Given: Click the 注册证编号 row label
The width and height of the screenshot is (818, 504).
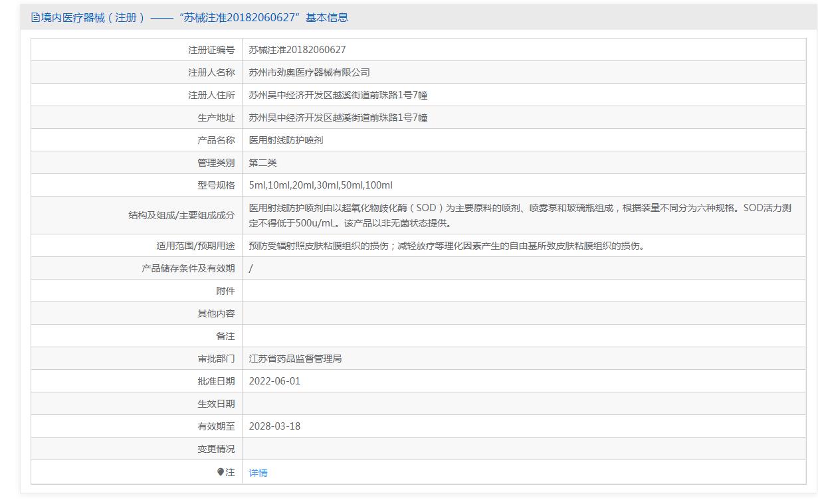Looking at the screenshot, I should tap(211, 50).
